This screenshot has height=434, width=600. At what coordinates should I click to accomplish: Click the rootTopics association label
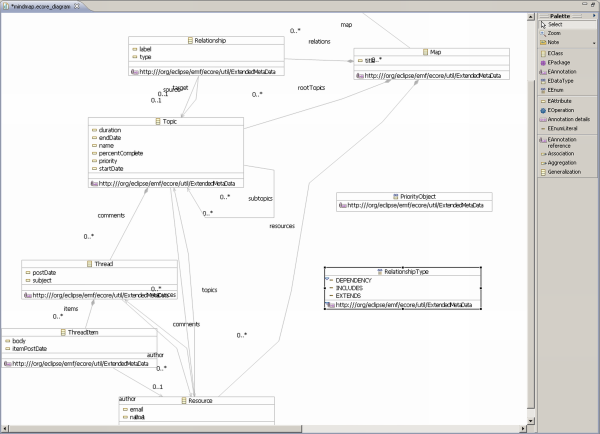pyautogui.click(x=311, y=88)
